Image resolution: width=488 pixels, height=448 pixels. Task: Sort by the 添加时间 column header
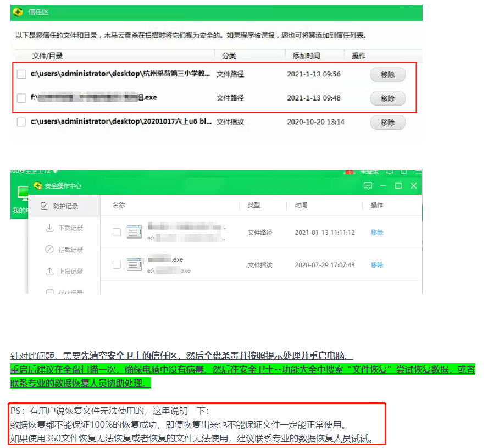[x=306, y=56]
